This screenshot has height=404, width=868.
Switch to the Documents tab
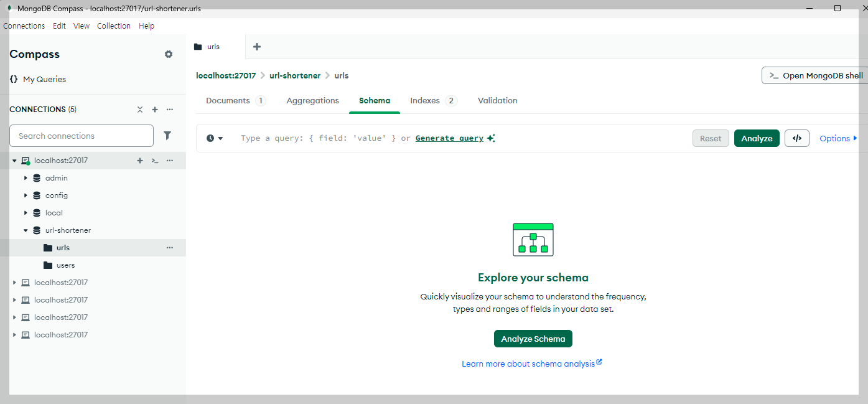(x=236, y=101)
